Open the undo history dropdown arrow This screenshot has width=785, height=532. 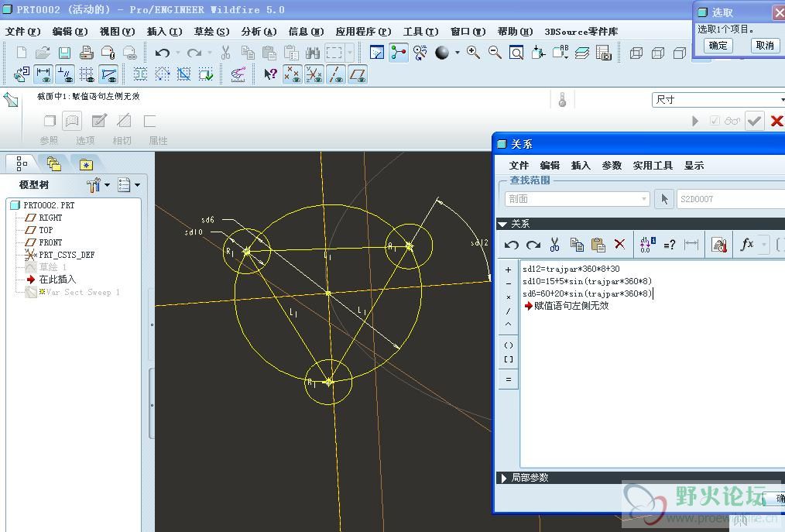[178, 53]
